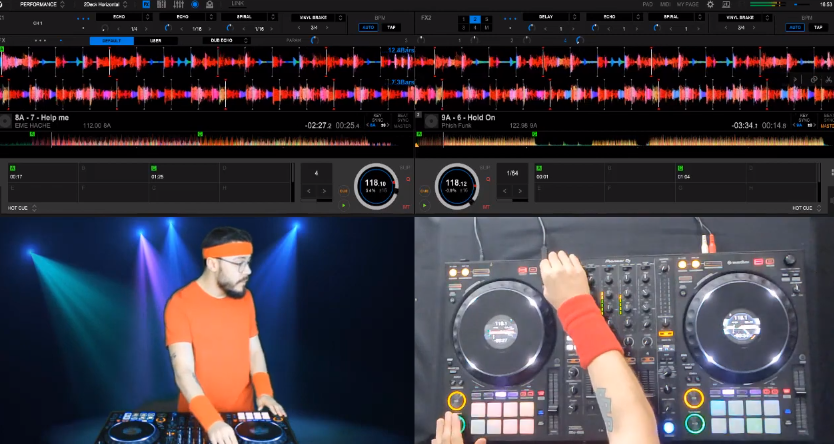This screenshot has height=444, width=834.
Task: Click deck 2 Hold On overview waveform
Action: click(x=624, y=139)
